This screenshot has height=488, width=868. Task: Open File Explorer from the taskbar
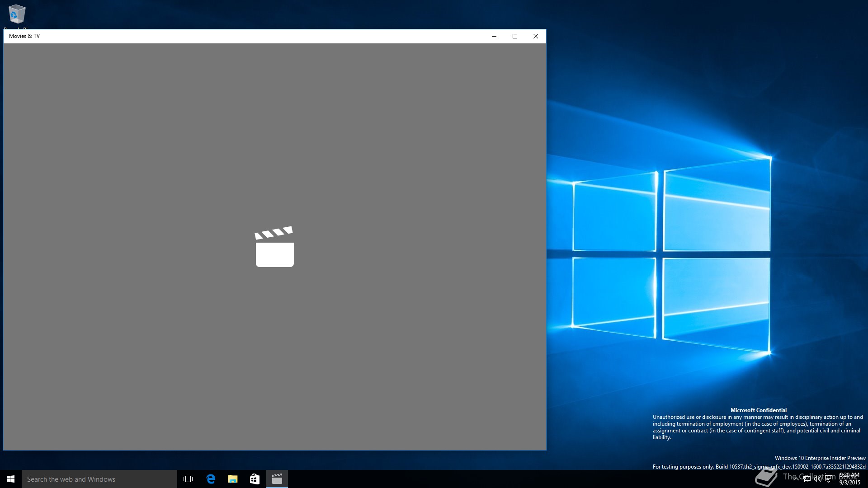[233, 479]
